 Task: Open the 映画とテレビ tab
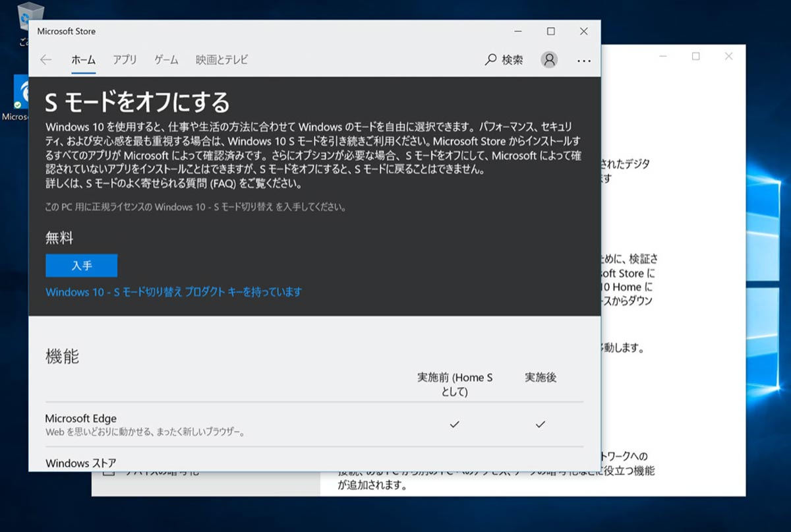pos(222,60)
